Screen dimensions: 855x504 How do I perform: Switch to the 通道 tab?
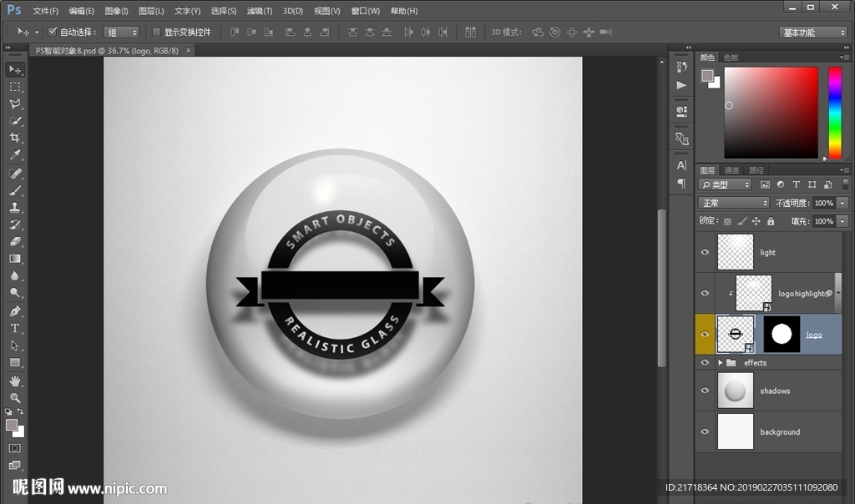[x=731, y=170]
